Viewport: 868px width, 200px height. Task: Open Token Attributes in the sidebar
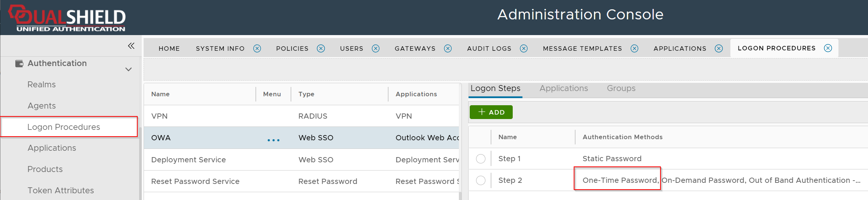[x=61, y=191]
